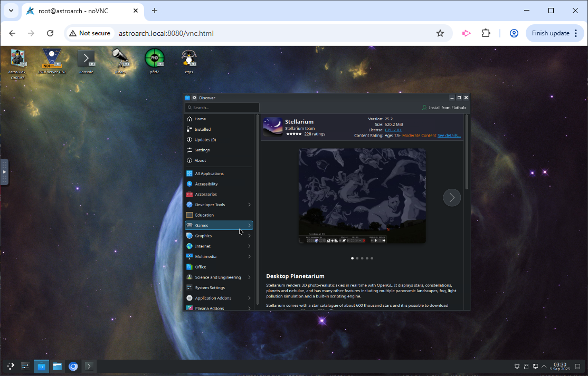Select the Games category label

202,226
